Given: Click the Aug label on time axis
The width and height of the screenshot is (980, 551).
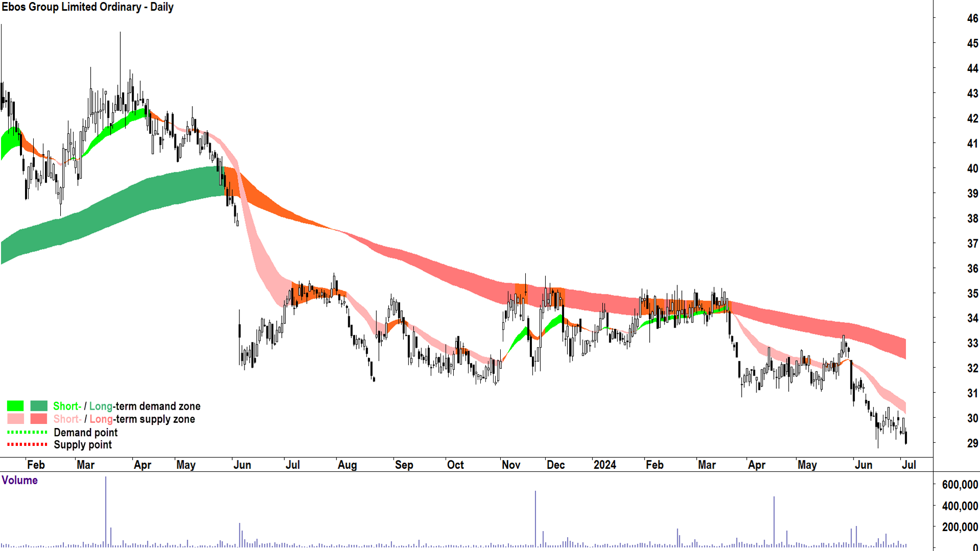Looking at the screenshot, I should 347,465.
